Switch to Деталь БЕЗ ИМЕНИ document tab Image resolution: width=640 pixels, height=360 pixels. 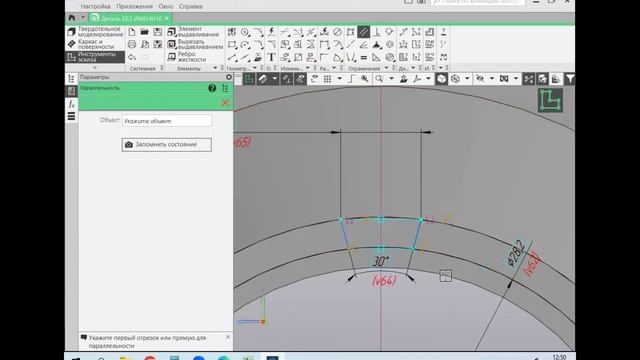(131, 18)
